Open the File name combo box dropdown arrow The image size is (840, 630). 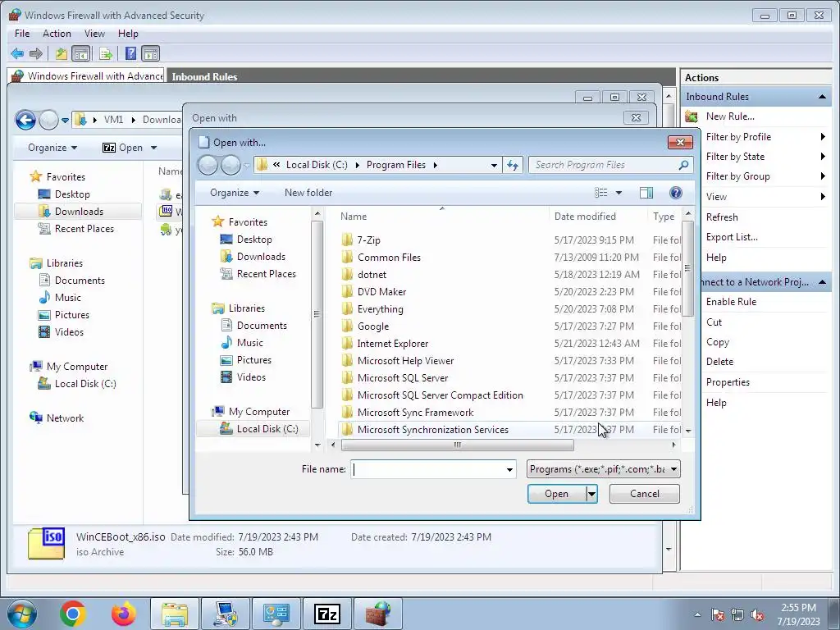tap(509, 470)
